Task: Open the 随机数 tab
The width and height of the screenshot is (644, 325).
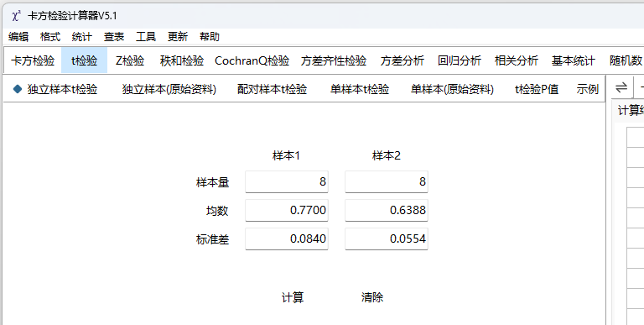Action: coord(626,60)
